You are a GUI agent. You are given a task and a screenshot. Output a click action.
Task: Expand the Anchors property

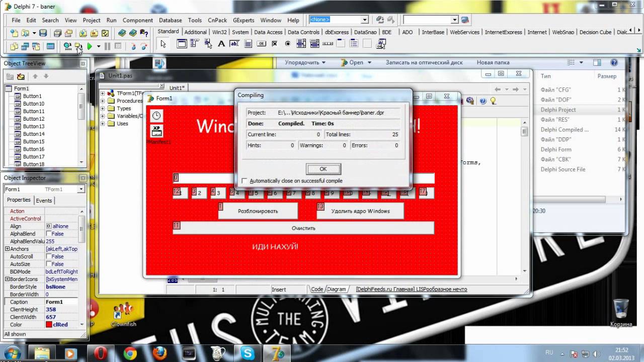pos(7,249)
